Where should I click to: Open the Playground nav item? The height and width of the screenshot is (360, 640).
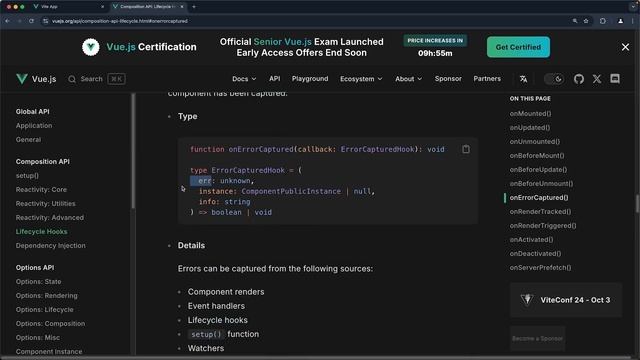point(310,78)
